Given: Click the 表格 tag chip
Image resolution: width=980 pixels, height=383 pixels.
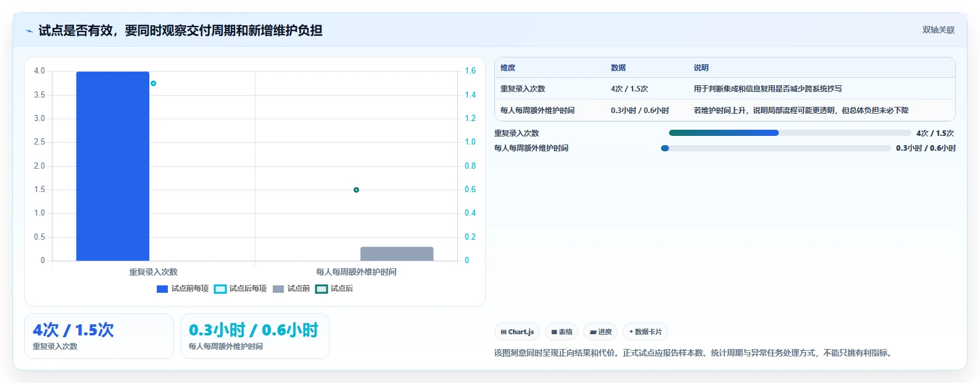Looking at the screenshot, I should (562, 332).
